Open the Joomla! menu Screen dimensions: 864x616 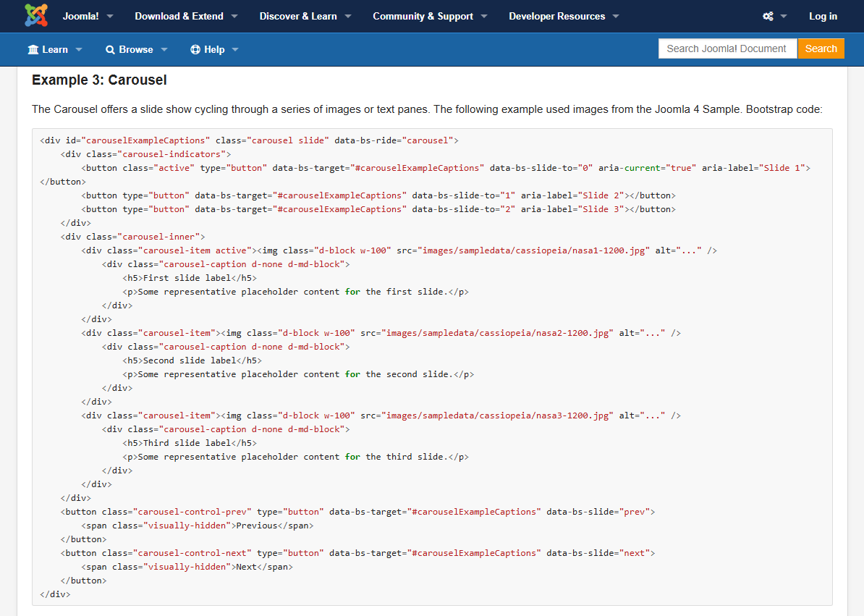point(88,16)
